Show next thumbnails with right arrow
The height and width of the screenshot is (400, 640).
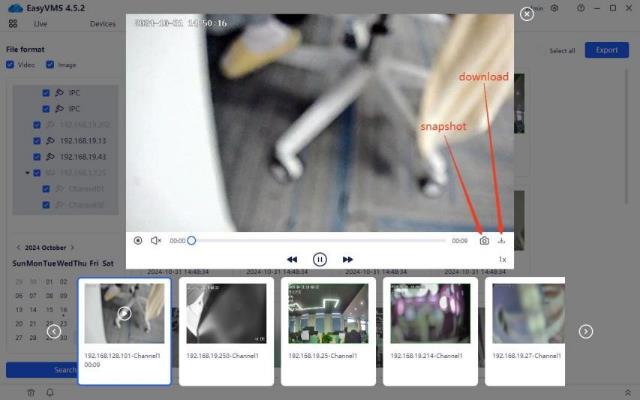pos(586,331)
